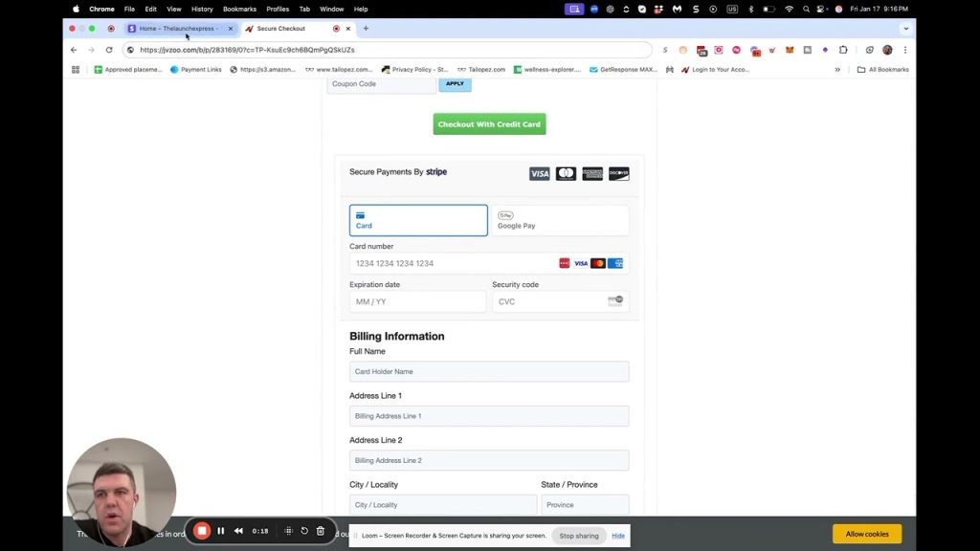Click the forward navigation arrow

pos(91,50)
